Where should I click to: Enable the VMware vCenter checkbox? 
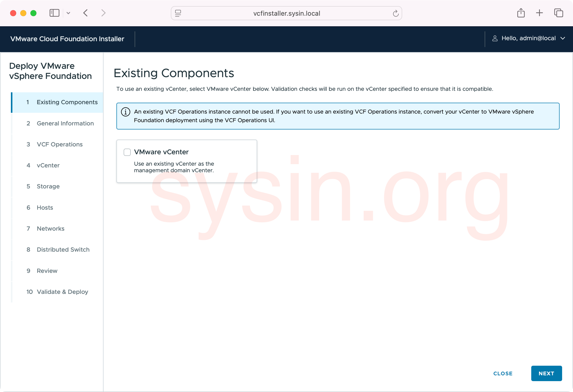coord(127,152)
